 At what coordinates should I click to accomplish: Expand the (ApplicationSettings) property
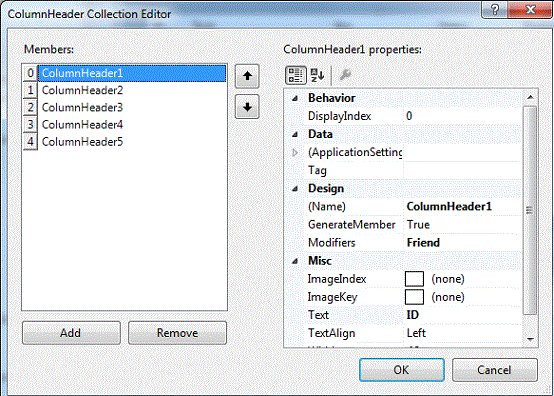tap(295, 153)
